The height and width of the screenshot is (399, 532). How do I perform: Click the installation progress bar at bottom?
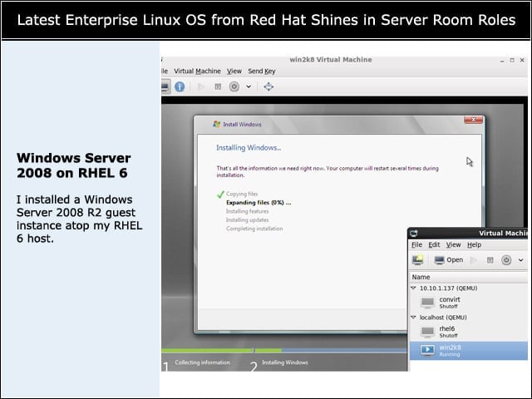pyautogui.click(x=284, y=350)
